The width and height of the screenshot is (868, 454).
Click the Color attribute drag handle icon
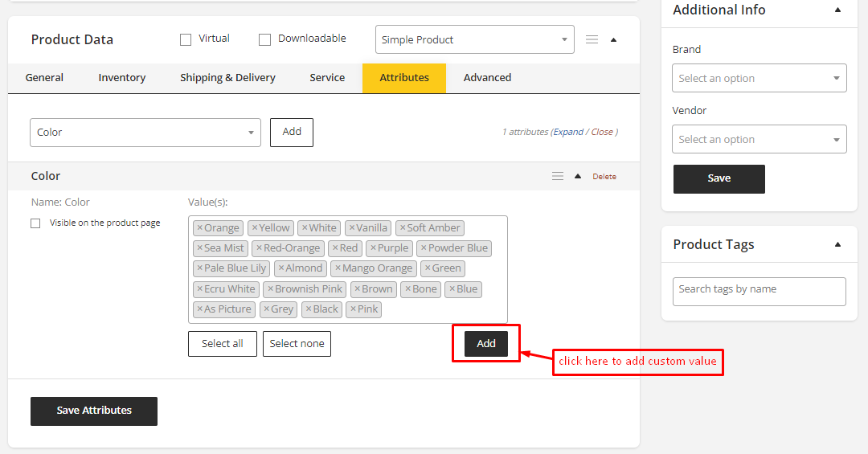tap(557, 176)
